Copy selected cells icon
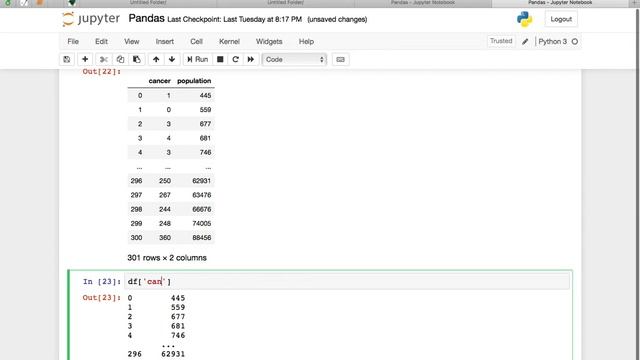 tap(120, 60)
